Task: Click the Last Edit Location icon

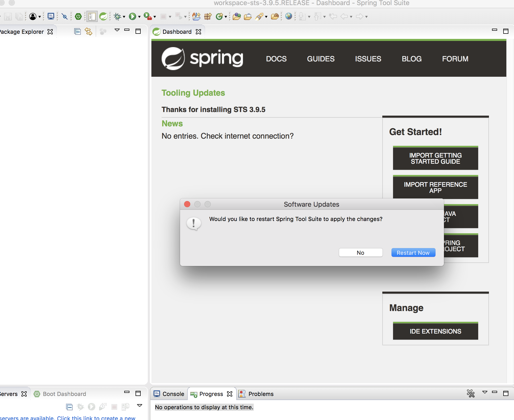Action: pyautogui.click(x=333, y=17)
